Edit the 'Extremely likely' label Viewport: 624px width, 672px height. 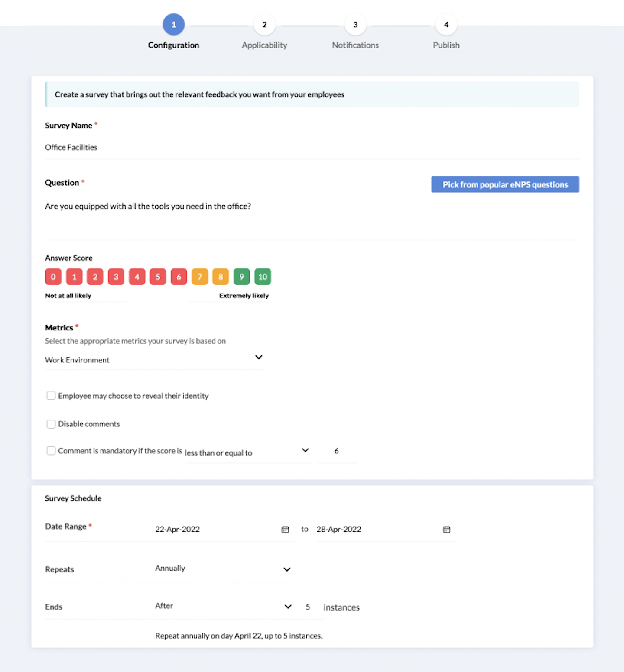coord(229,296)
